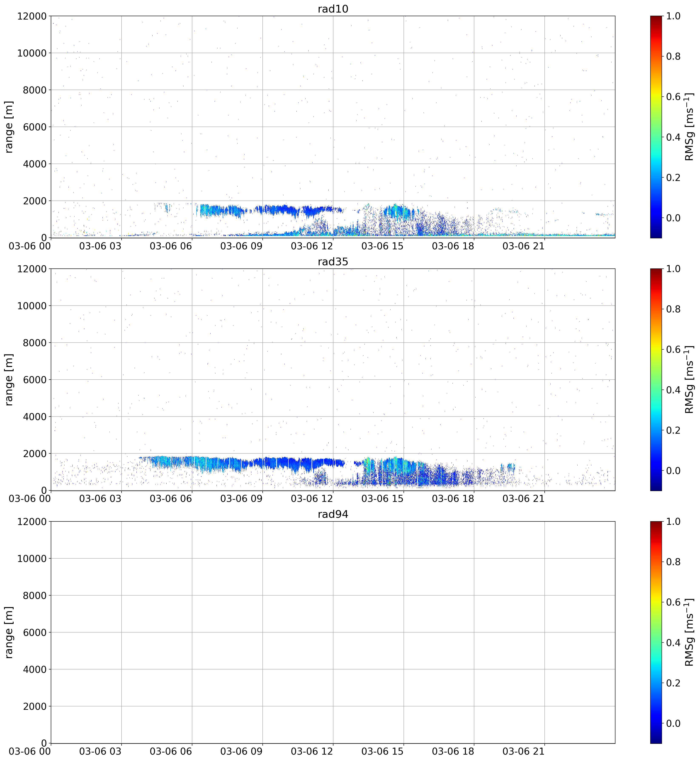Click inside the empty rad94 plot area
Viewport: 700px width, 761px height.
(333, 632)
